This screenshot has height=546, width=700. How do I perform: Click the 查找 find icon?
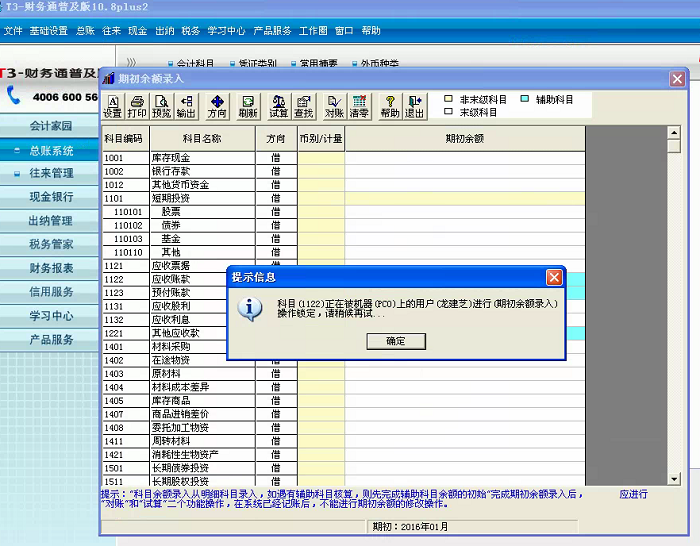pyautogui.click(x=304, y=107)
